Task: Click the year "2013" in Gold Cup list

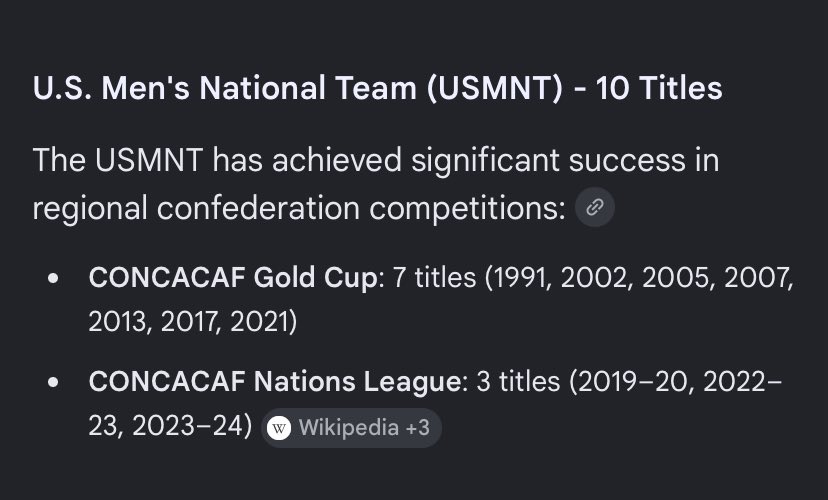Action: click(120, 321)
